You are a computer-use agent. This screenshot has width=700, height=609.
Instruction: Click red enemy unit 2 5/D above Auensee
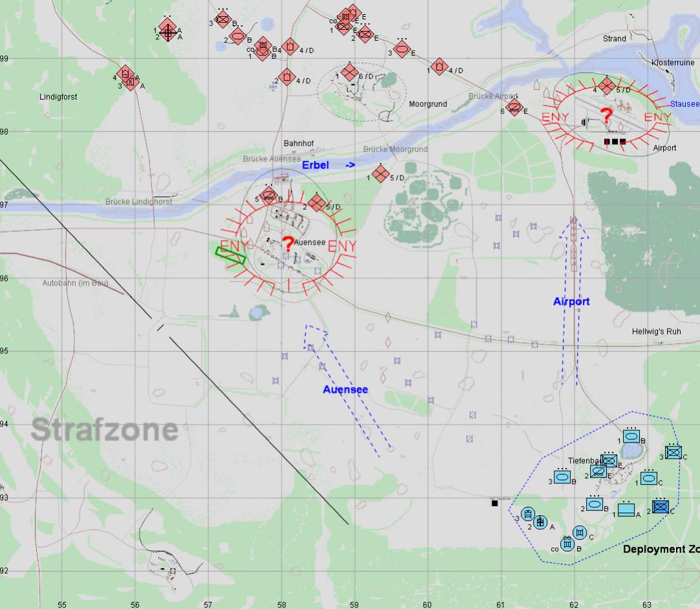pos(316,203)
